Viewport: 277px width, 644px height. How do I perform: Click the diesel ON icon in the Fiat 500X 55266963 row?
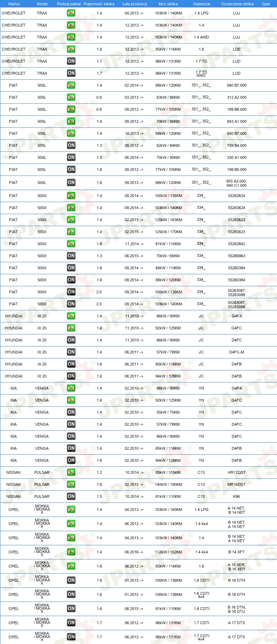click(x=71, y=256)
